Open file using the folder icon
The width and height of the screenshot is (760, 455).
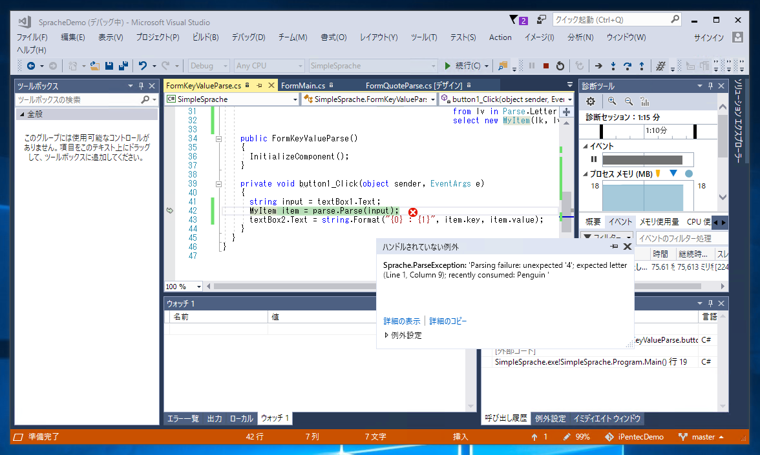pyautogui.click(x=95, y=66)
